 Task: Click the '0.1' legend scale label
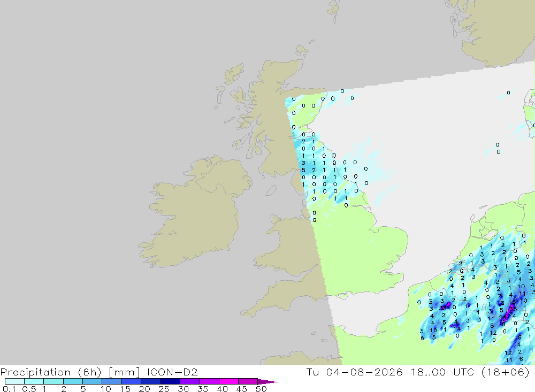coord(9,389)
